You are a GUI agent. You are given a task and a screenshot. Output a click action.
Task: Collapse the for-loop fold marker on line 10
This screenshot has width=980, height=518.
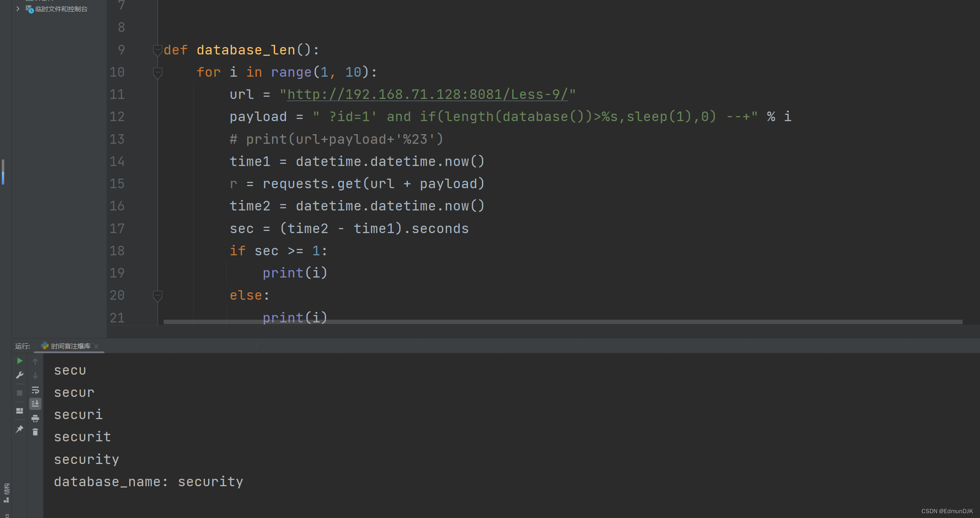coord(158,72)
